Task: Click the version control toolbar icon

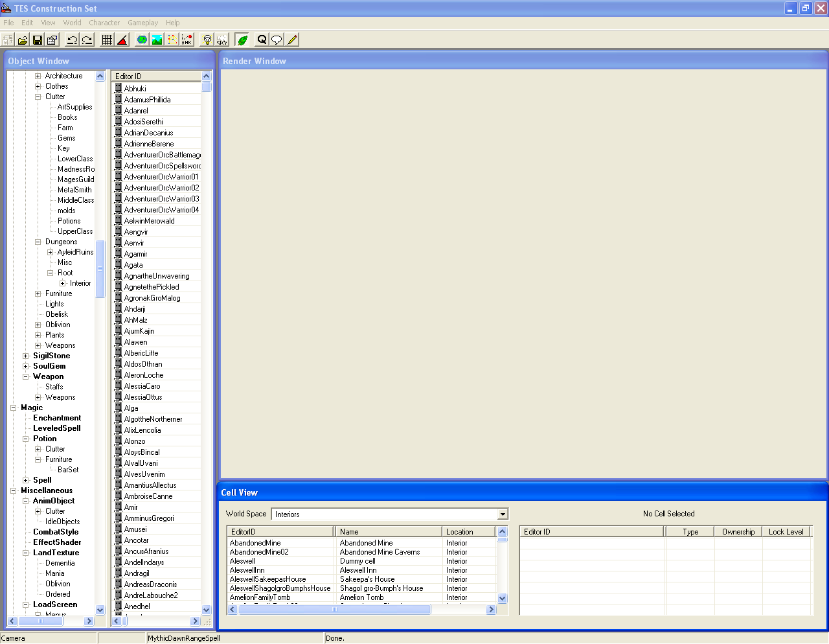Action: click(8, 40)
